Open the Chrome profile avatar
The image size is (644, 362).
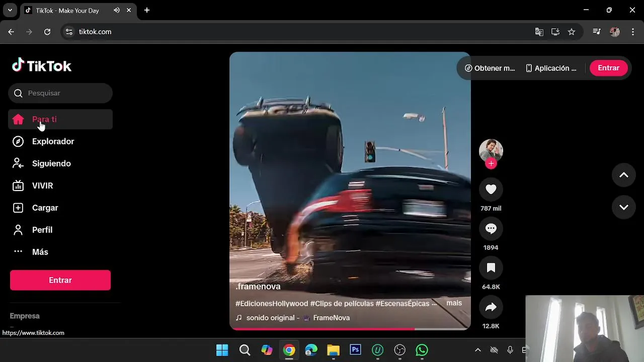point(615,32)
